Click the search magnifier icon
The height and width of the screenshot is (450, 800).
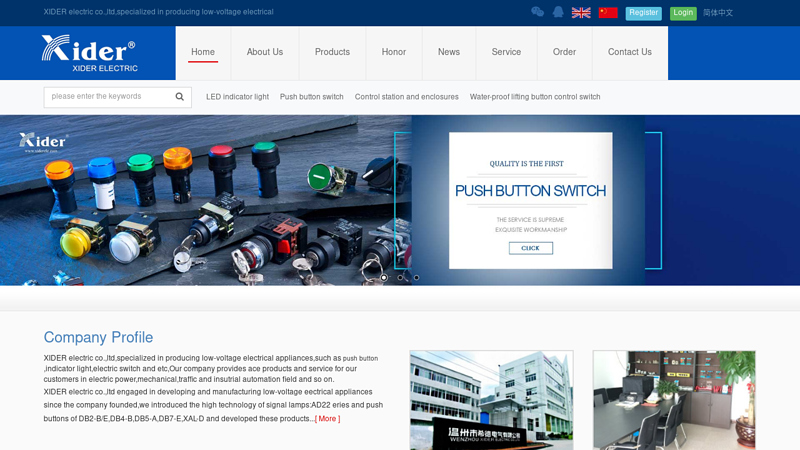[x=180, y=97]
